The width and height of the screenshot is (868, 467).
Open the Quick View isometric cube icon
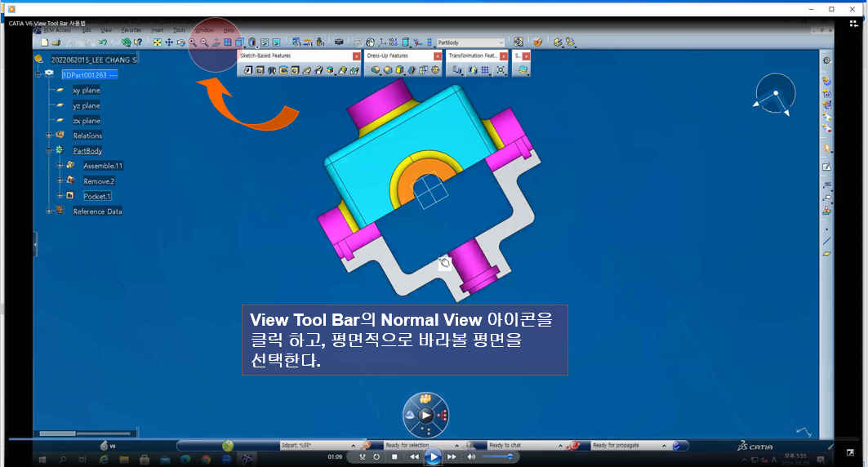click(239, 42)
